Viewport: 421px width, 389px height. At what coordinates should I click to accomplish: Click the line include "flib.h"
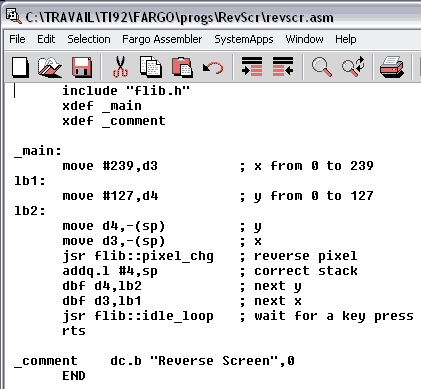tap(126, 91)
